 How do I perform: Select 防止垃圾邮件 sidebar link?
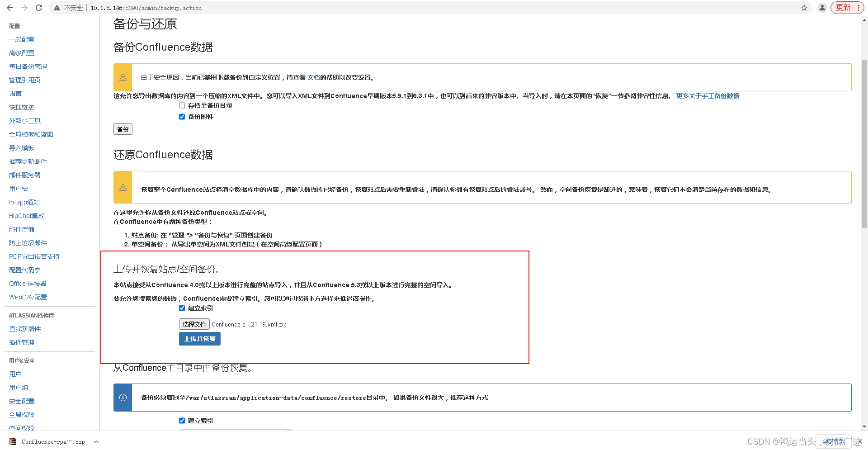[28, 243]
